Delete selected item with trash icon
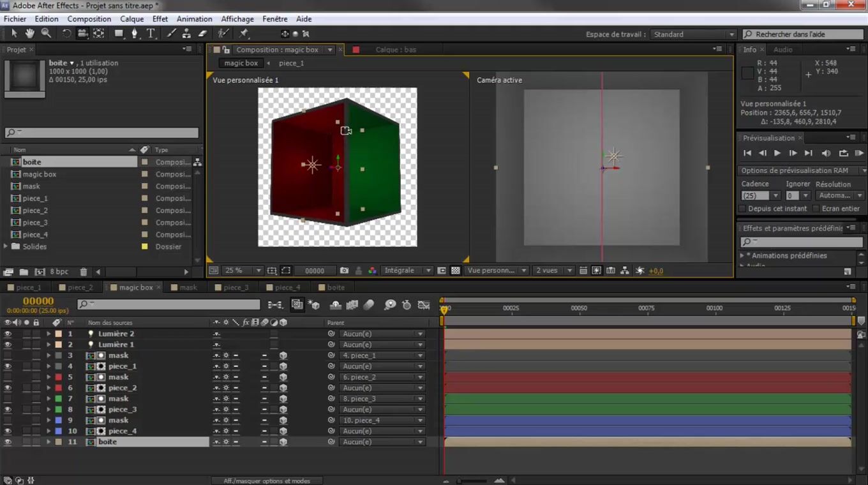 (83, 272)
